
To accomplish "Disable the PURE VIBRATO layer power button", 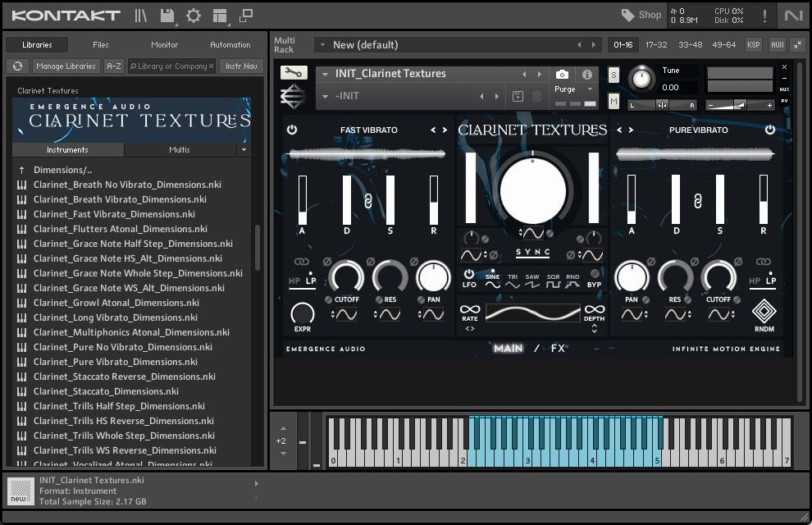I will click(x=769, y=130).
